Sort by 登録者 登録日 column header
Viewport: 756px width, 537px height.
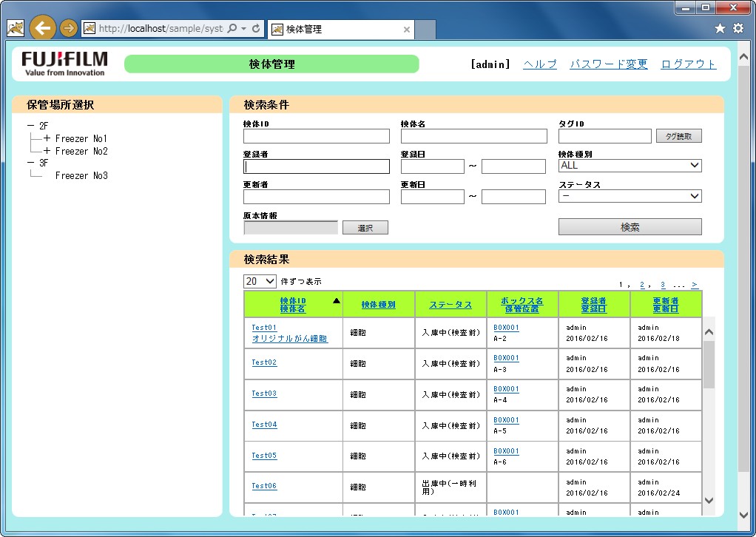[593, 305]
